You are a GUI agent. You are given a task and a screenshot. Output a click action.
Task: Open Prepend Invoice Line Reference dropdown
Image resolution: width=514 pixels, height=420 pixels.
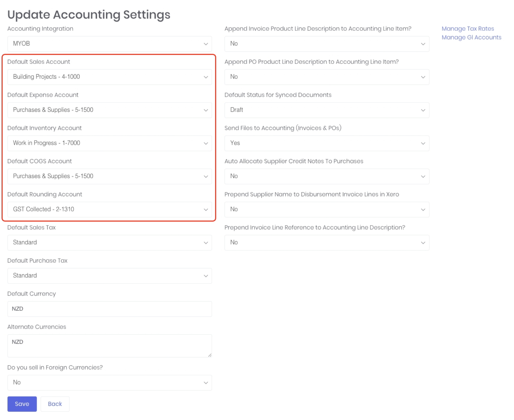[x=327, y=242]
